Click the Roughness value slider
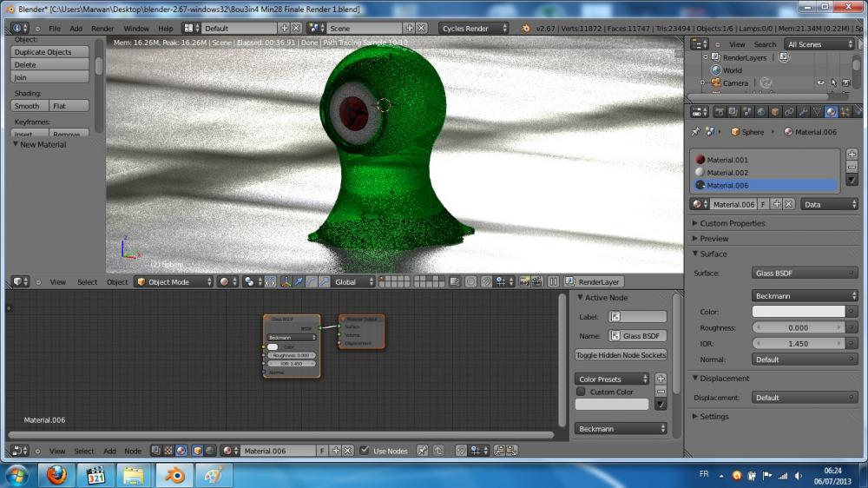This screenshot has width=868, height=488. click(798, 327)
